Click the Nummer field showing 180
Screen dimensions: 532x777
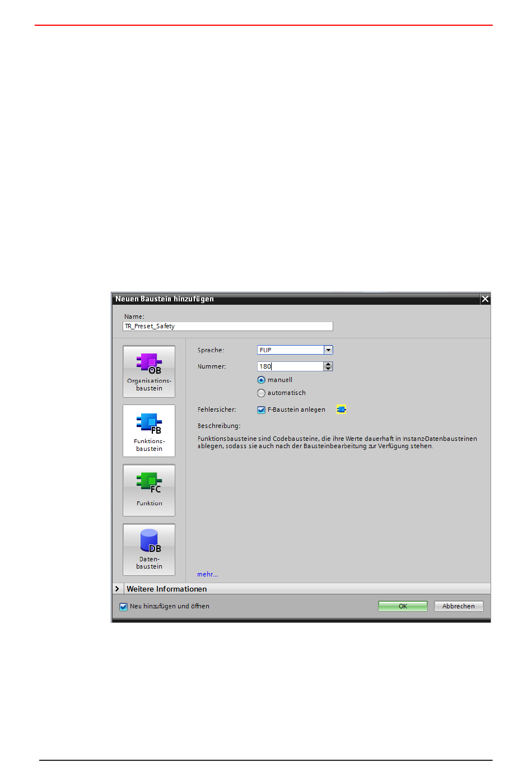(x=291, y=366)
